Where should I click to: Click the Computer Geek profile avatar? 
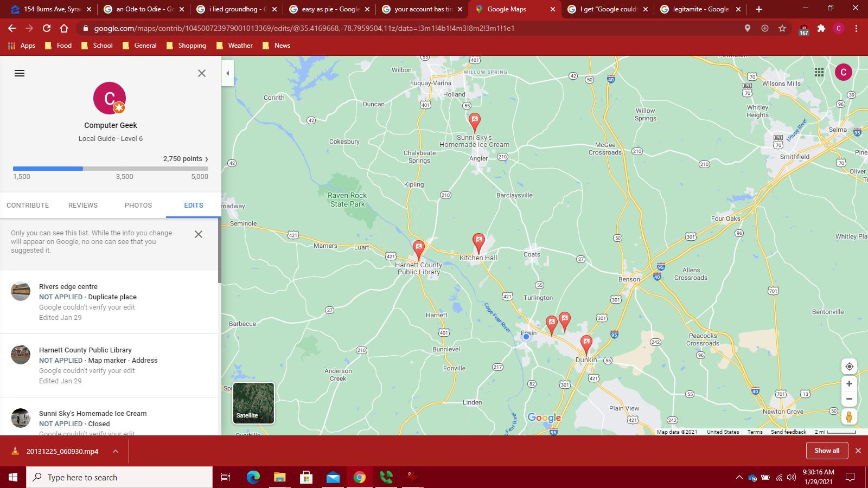110,98
